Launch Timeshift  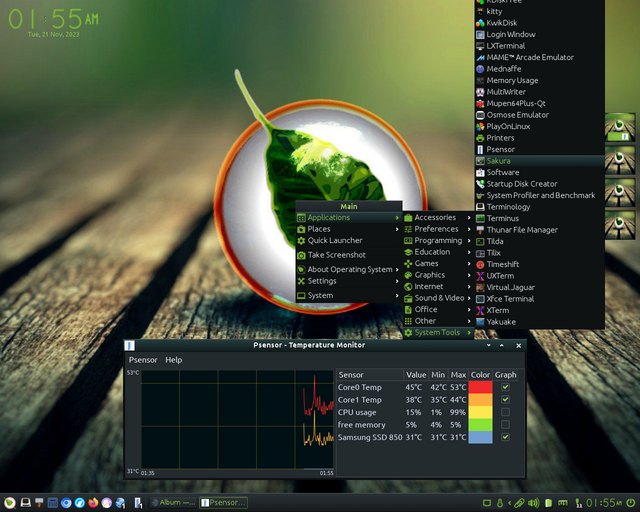click(x=540, y=264)
